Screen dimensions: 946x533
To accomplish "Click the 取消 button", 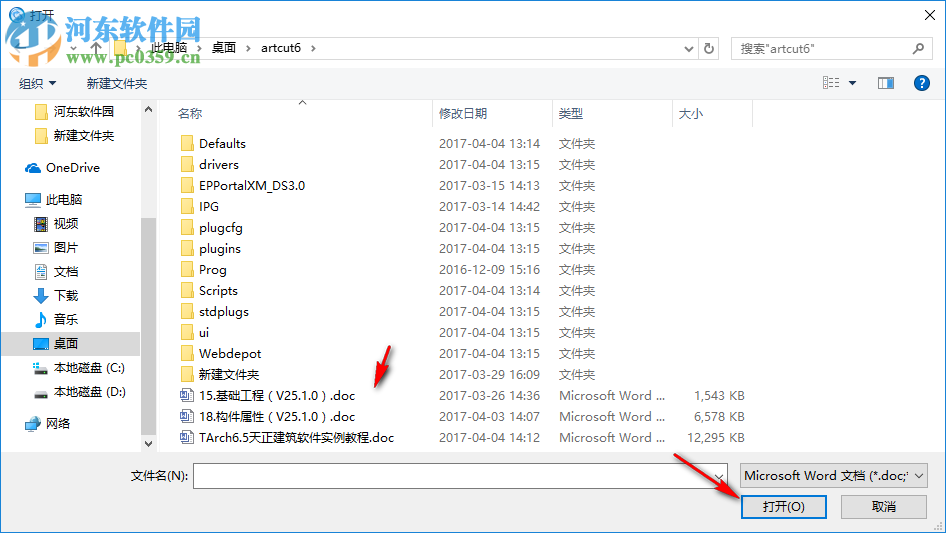I will tap(884, 506).
